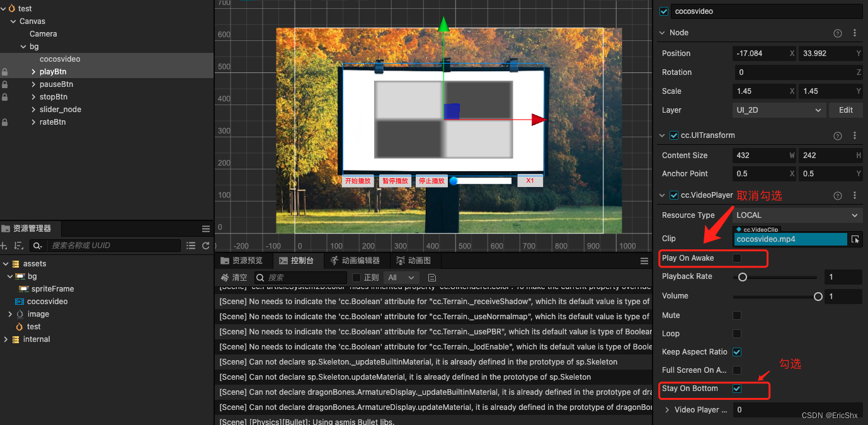The width and height of the screenshot is (868, 425).
Task: Click the red X-axis gizmo arrow
Action: click(539, 120)
